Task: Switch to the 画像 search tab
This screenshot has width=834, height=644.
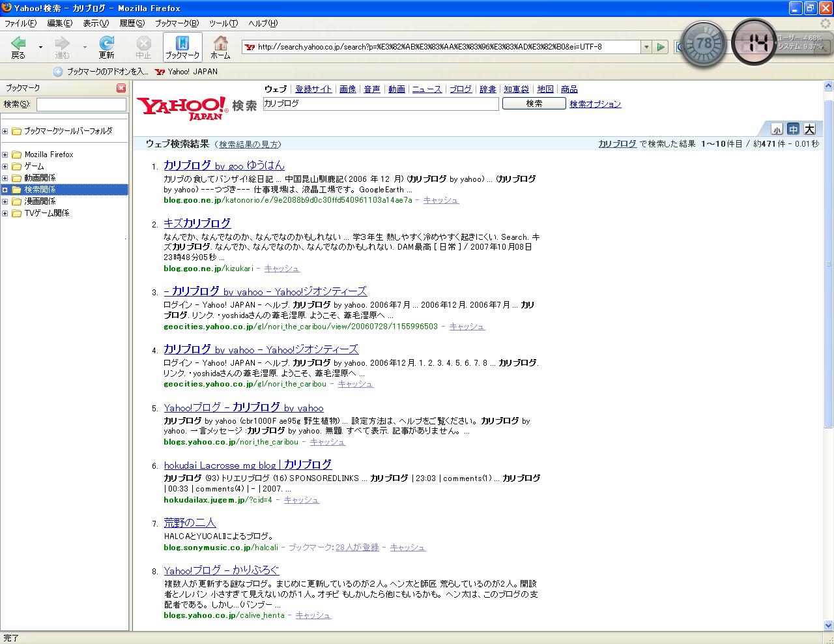Action: tap(348, 89)
